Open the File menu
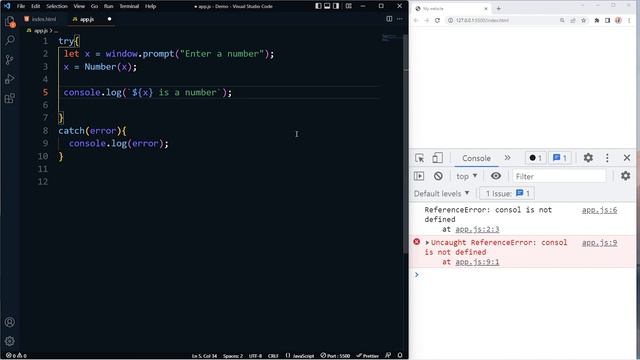 coord(21,6)
